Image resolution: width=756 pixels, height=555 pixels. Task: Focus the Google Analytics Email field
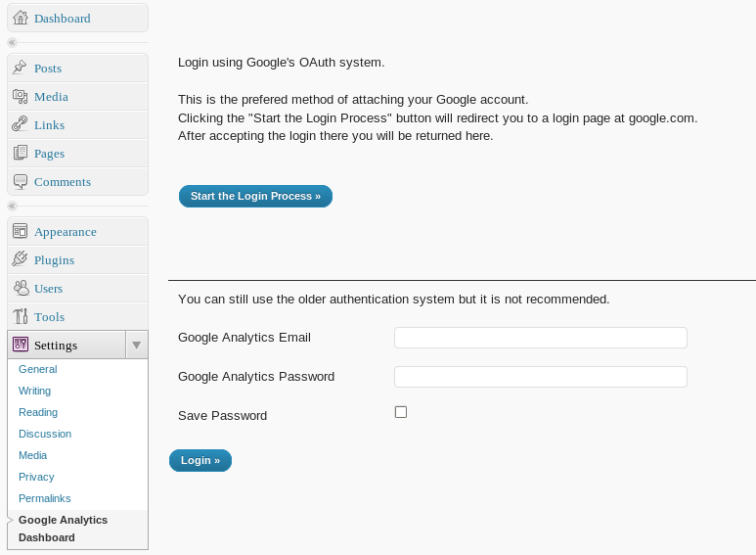(540, 338)
